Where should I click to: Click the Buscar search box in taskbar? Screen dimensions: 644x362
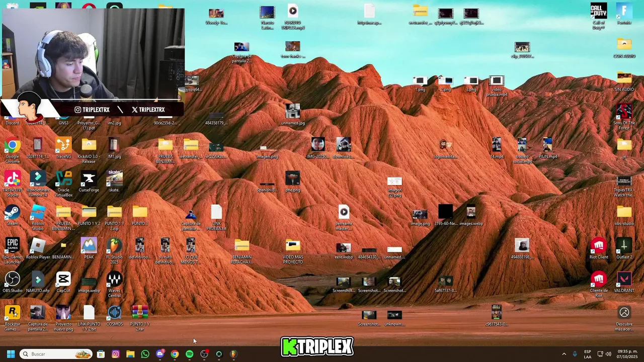click(56, 354)
